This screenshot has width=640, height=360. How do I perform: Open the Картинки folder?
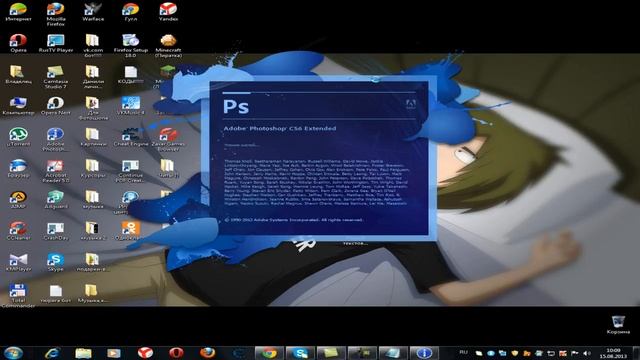[x=93, y=138]
